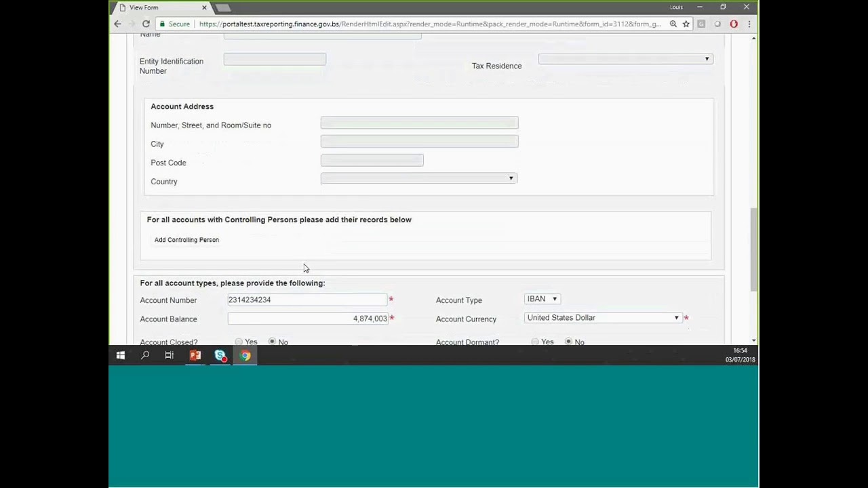
Task: Select Yes for Account Dormant
Action: (x=535, y=342)
